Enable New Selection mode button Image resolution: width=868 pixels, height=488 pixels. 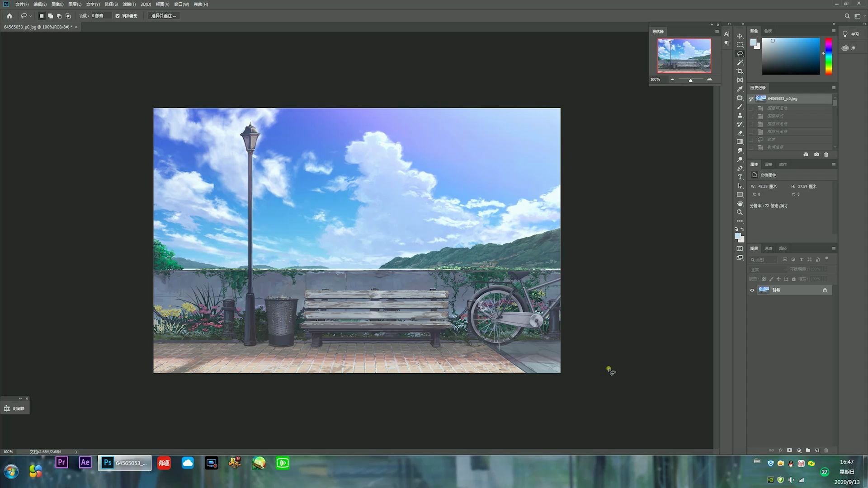42,16
